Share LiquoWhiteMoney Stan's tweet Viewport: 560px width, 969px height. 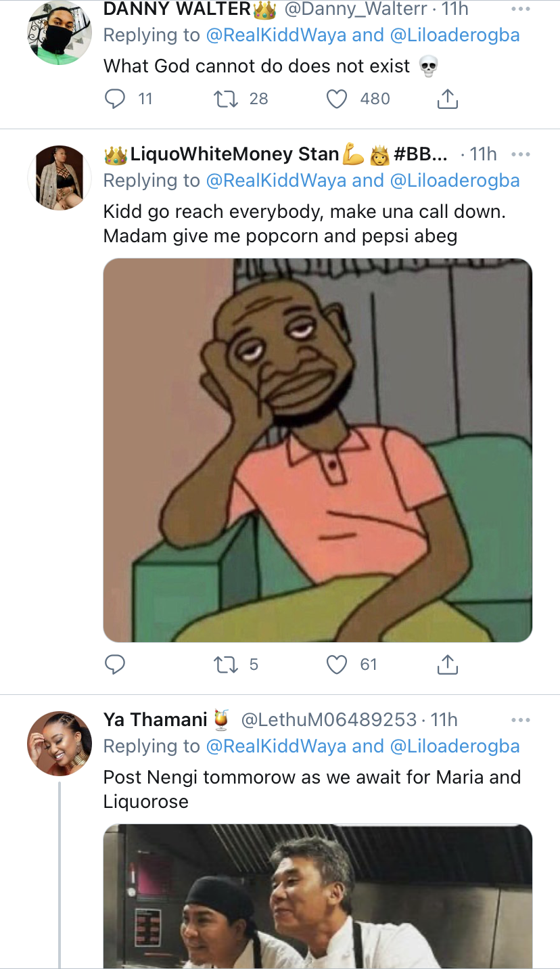(x=447, y=665)
